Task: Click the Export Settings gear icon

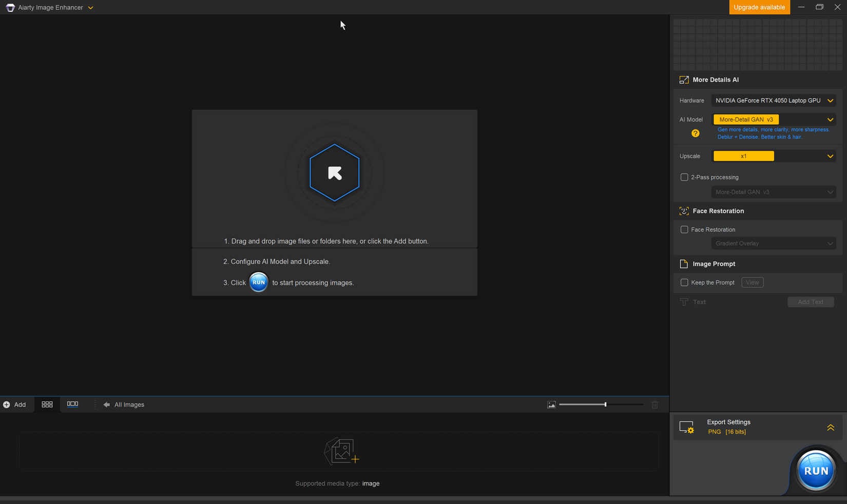Action: 687,428
